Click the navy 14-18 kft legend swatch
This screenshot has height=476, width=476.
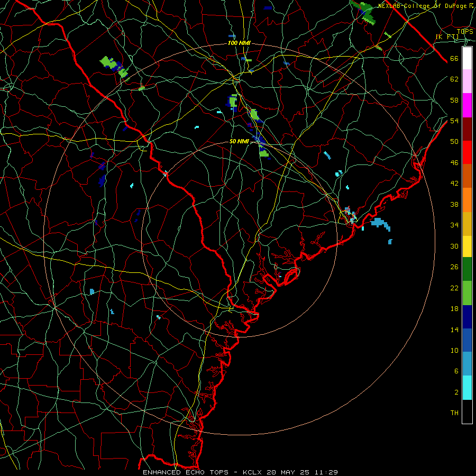(x=467, y=317)
